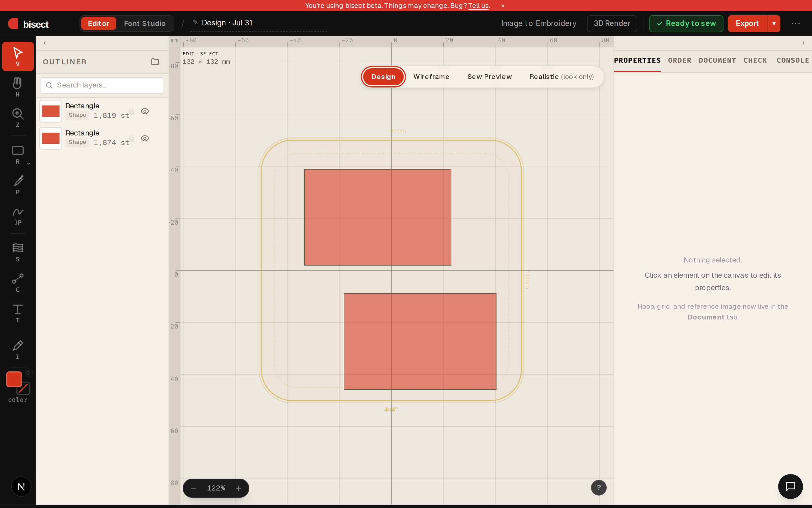812x508 pixels.
Task: Click the 1,819 st Rectangle layer thumbnail
Action: pos(51,111)
